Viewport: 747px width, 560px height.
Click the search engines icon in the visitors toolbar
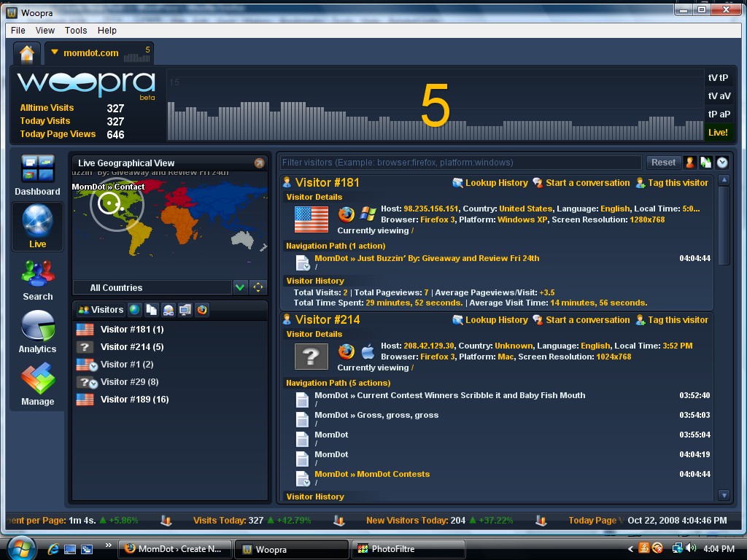(x=169, y=310)
